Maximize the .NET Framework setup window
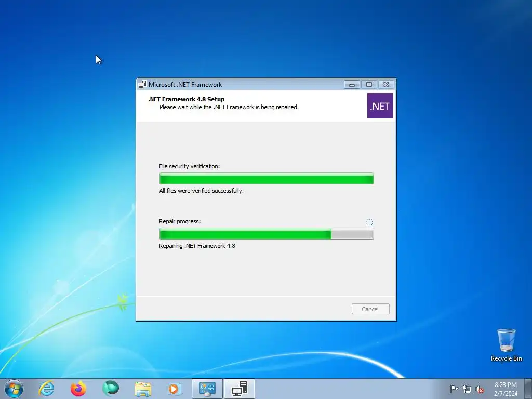Image resolution: width=532 pixels, height=399 pixels. tap(369, 85)
